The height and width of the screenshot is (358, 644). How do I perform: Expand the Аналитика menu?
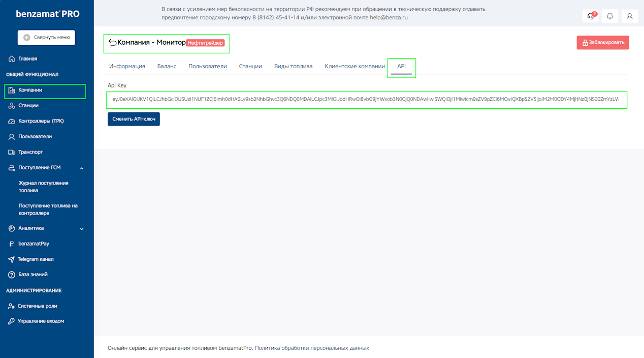(x=81, y=229)
